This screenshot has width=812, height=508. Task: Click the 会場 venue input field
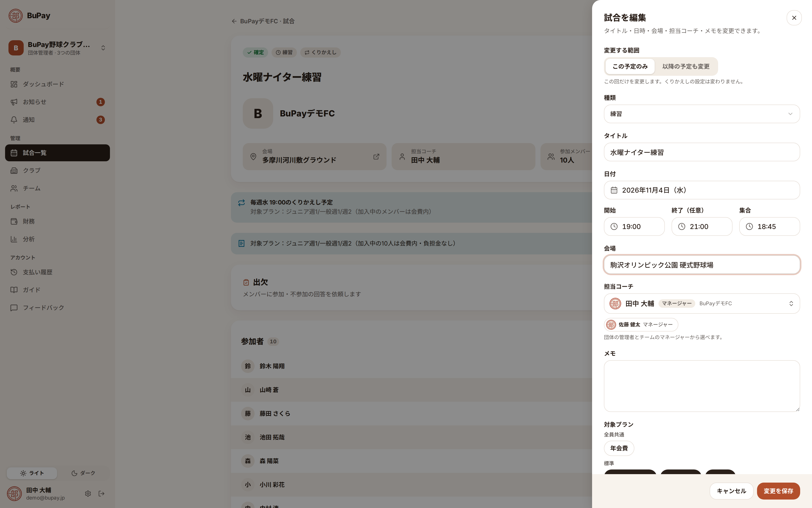(x=702, y=265)
